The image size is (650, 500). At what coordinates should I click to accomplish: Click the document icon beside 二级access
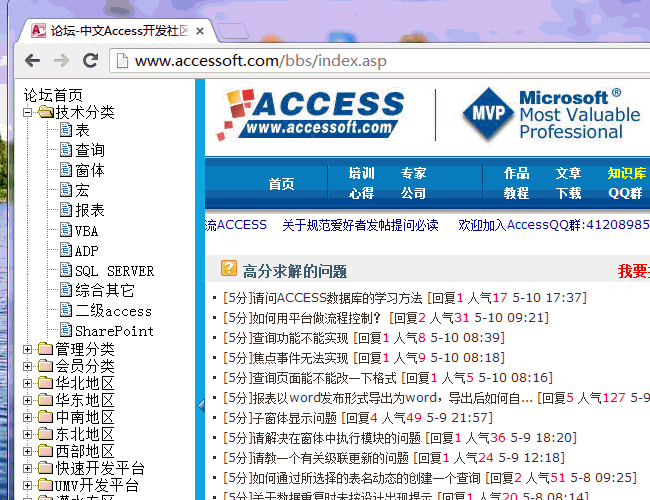tap(66, 310)
